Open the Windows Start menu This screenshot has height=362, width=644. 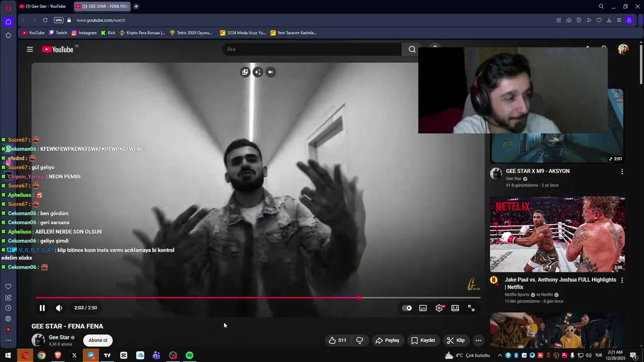click(8, 355)
